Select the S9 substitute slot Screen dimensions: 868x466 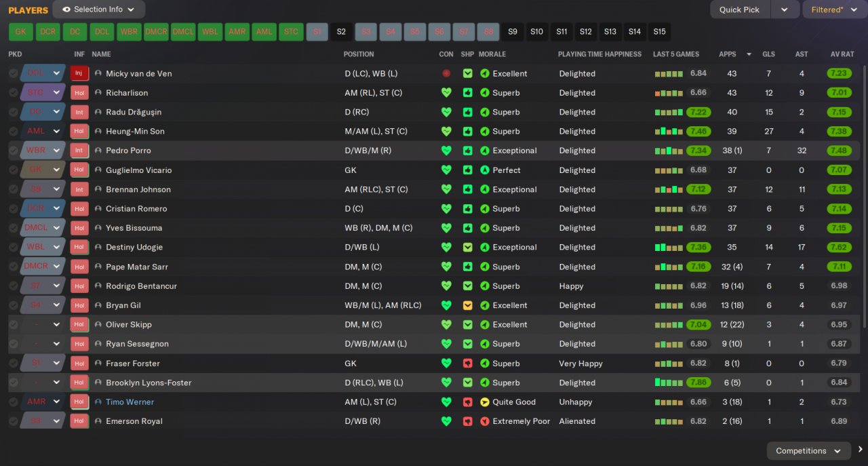click(513, 32)
